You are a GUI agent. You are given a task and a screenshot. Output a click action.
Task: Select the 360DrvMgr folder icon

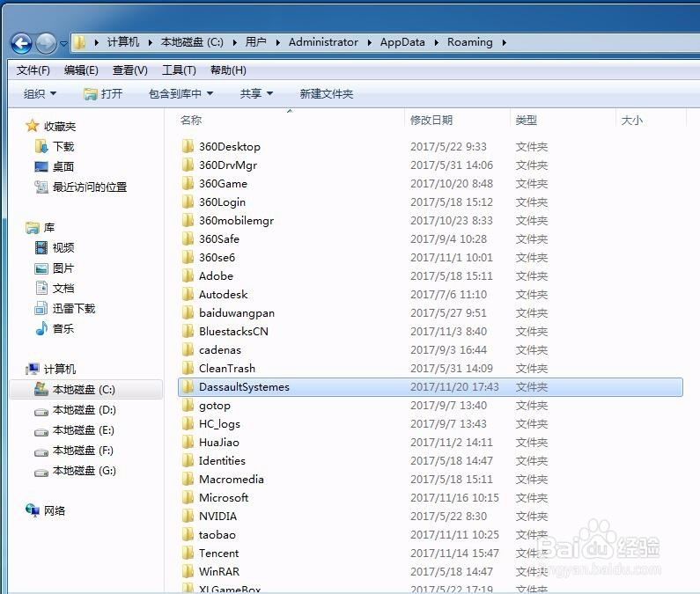tap(188, 165)
